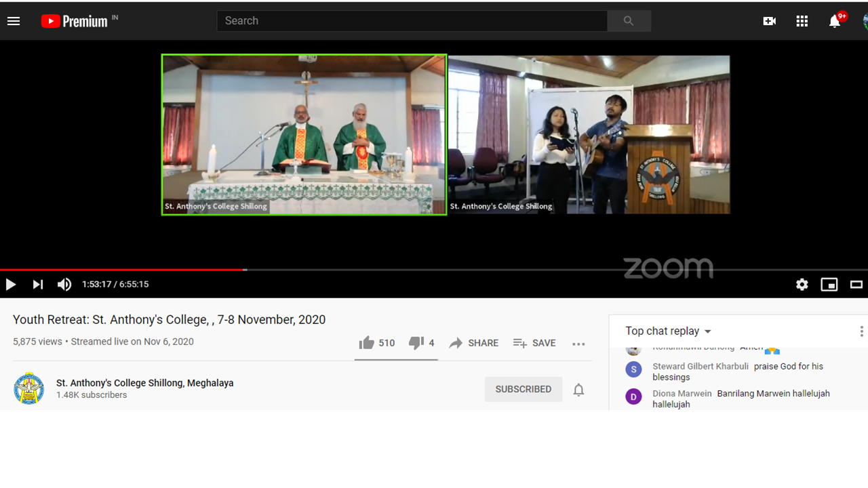Screen dimensions: 868x488
Task: Skip to next video
Action: 38,285
